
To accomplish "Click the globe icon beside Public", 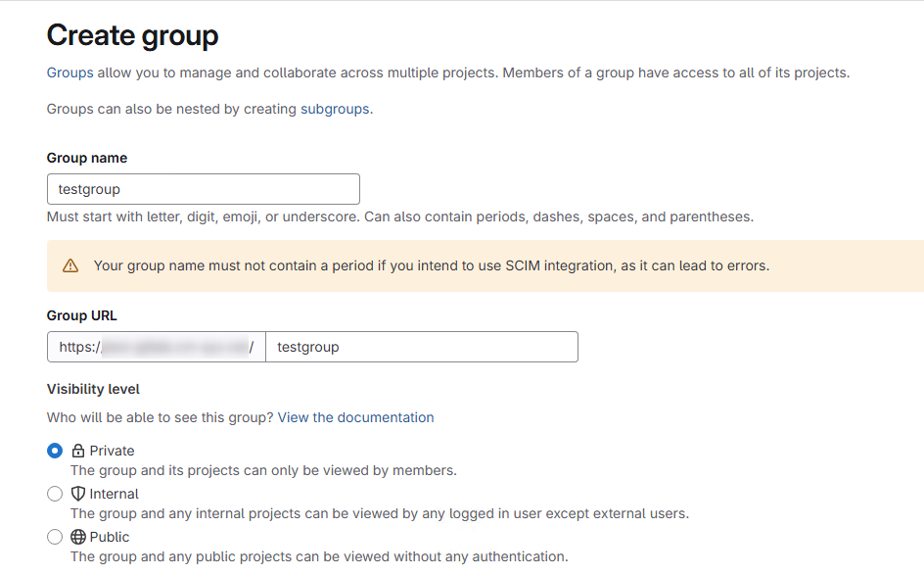I will pyautogui.click(x=77, y=537).
